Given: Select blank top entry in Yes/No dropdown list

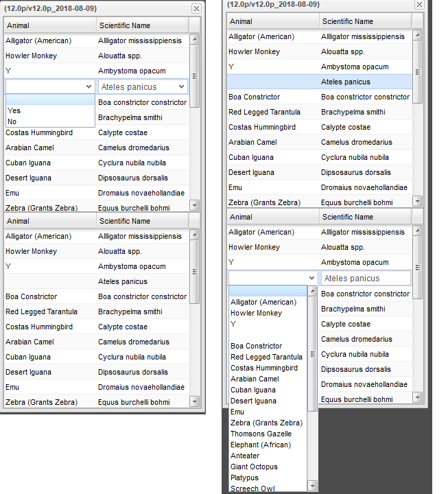Looking at the screenshot, I should [x=49, y=100].
